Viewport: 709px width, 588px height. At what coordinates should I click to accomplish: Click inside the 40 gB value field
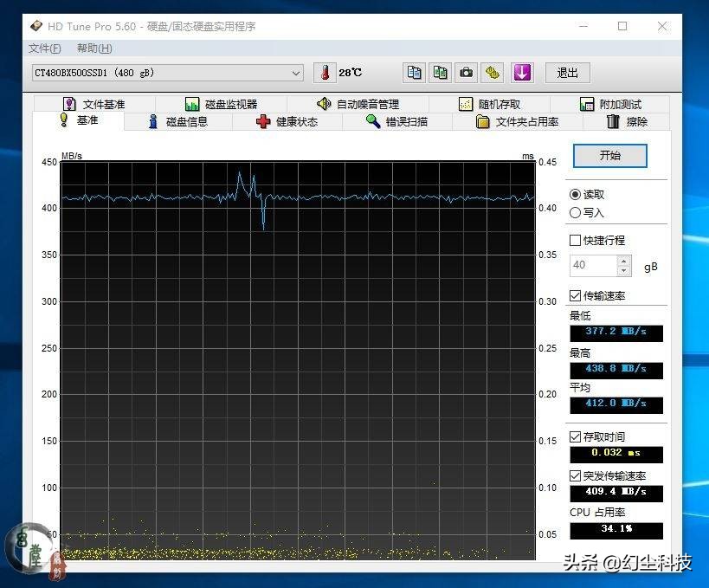(x=590, y=266)
